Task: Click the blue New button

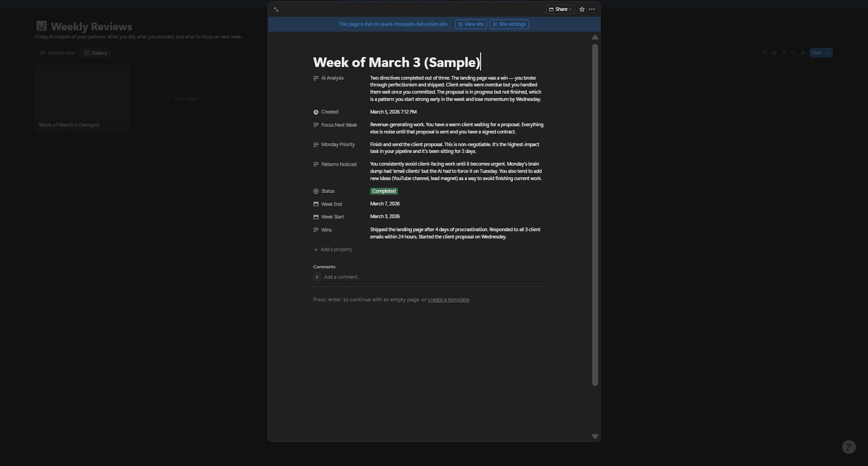Action: [817, 53]
